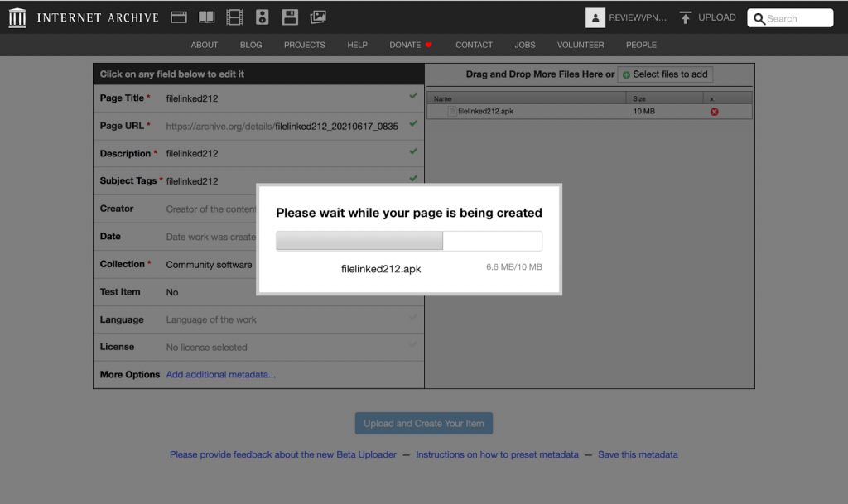Sort file list by Size column
The width and height of the screenshot is (848, 504).
click(x=665, y=98)
